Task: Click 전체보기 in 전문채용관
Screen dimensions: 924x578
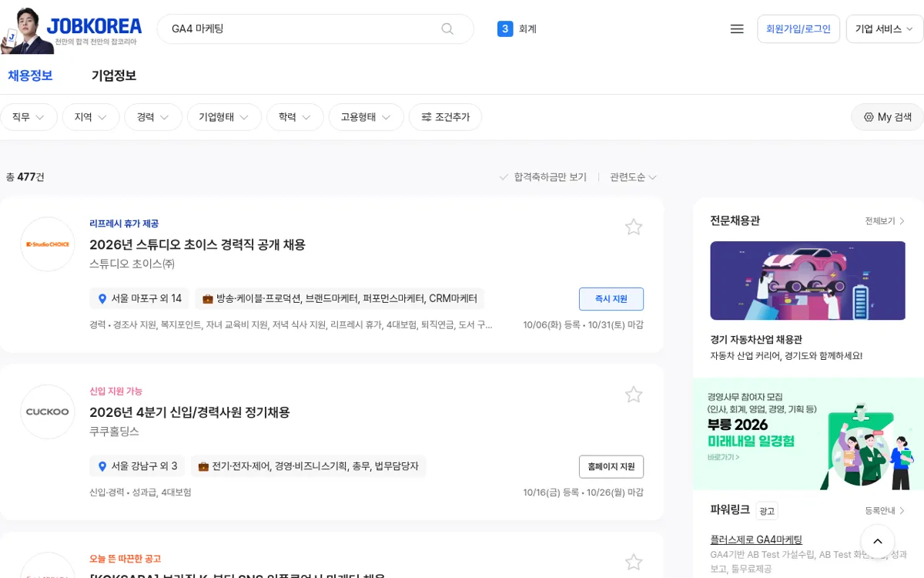Action: pos(885,221)
